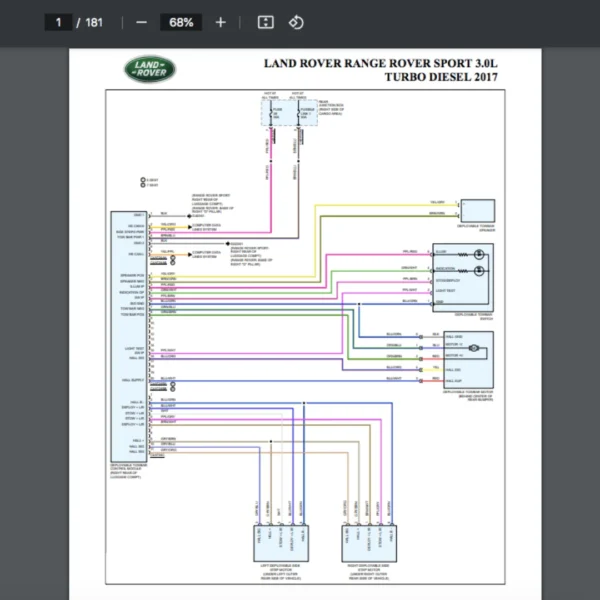Click the fit to page icon
Viewport: 600px width, 600px height.
point(265,22)
